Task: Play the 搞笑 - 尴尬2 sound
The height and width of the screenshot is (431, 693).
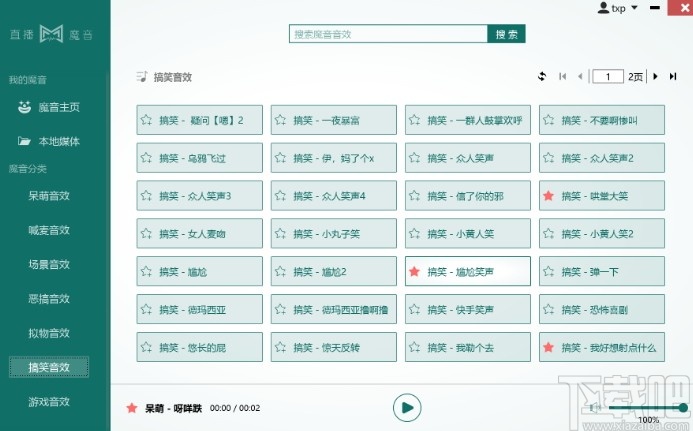Action: (x=334, y=271)
